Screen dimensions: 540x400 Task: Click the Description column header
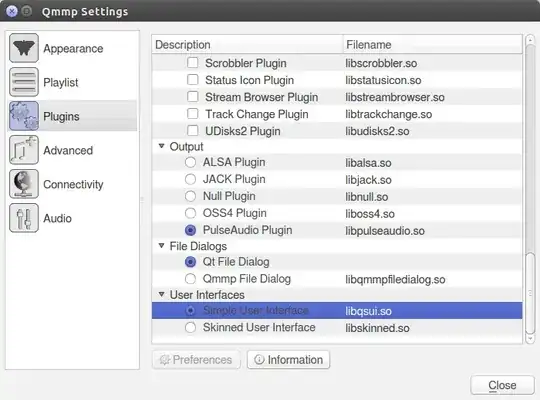[247, 44]
